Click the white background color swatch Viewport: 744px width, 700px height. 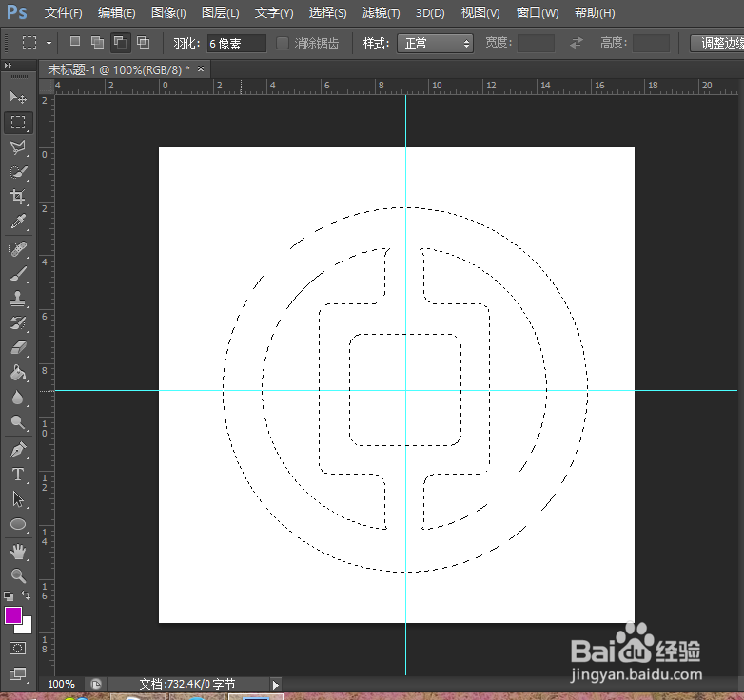26,628
